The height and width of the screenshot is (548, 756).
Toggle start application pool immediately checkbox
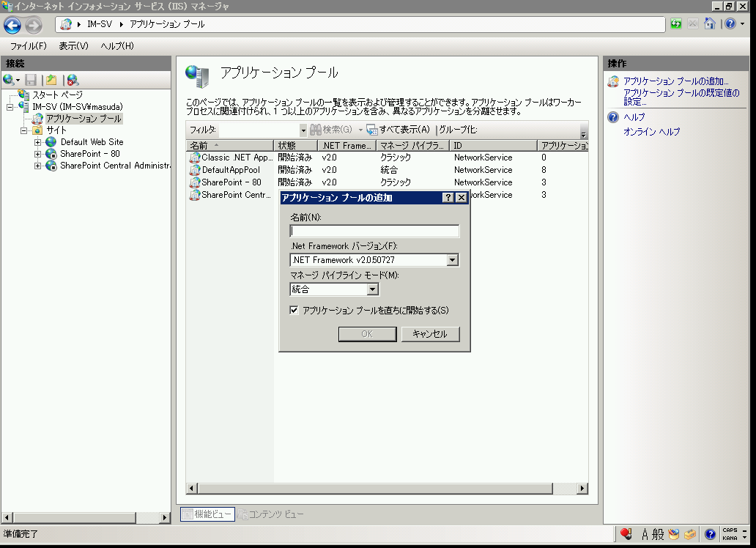pos(294,311)
